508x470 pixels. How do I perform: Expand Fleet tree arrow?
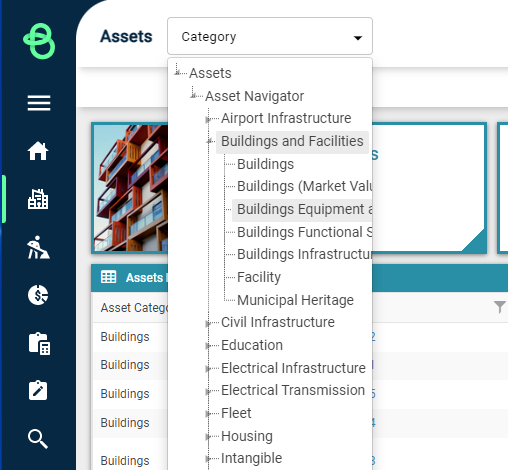[x=208, y=414]
